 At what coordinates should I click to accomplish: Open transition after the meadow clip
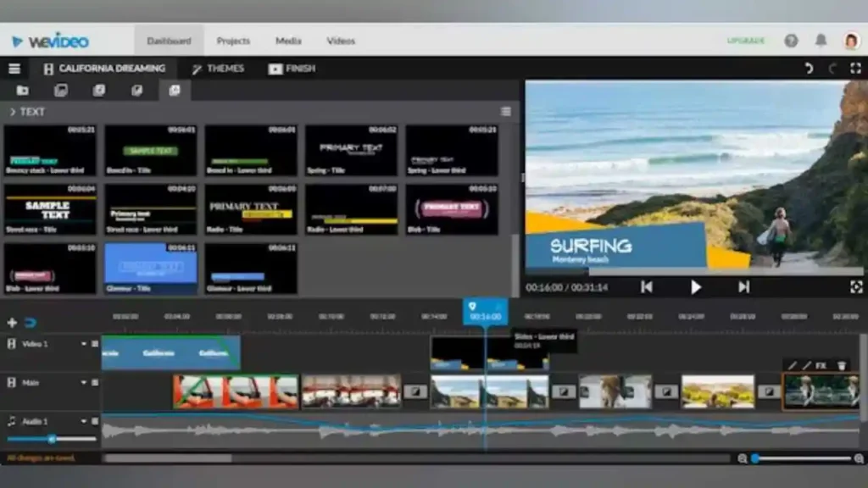769,391
